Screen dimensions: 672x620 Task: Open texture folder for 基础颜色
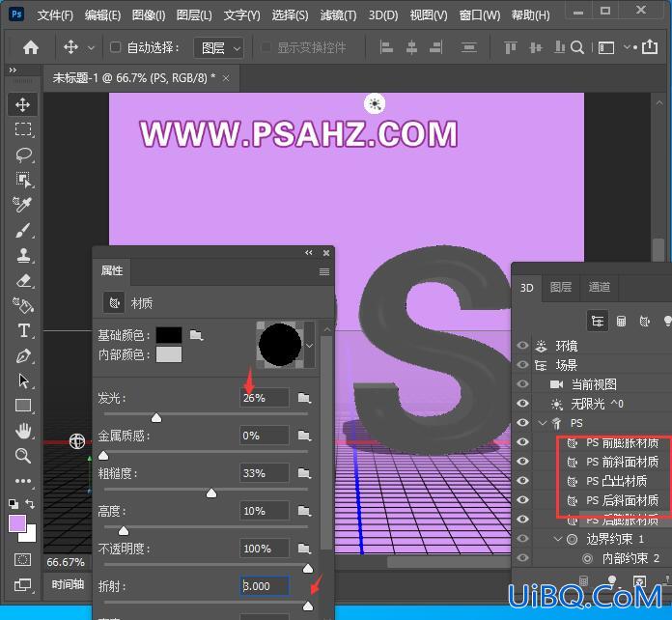(x=196, y=334)
